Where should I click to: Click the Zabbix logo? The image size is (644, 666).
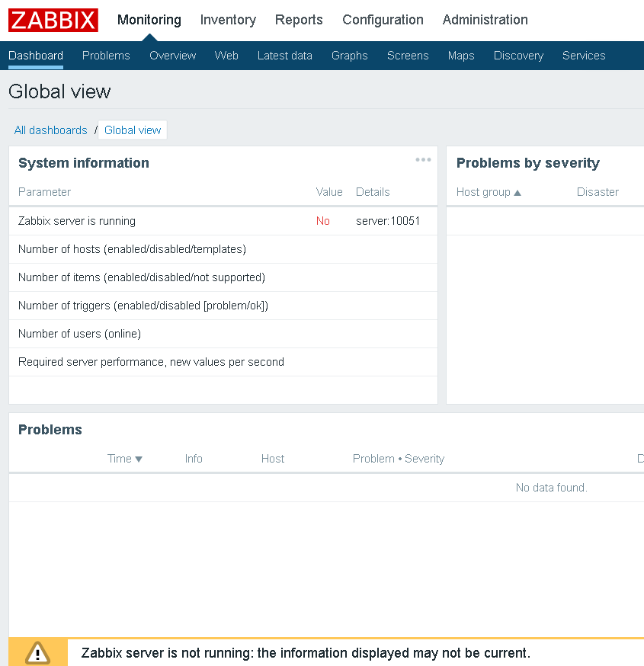53,21
